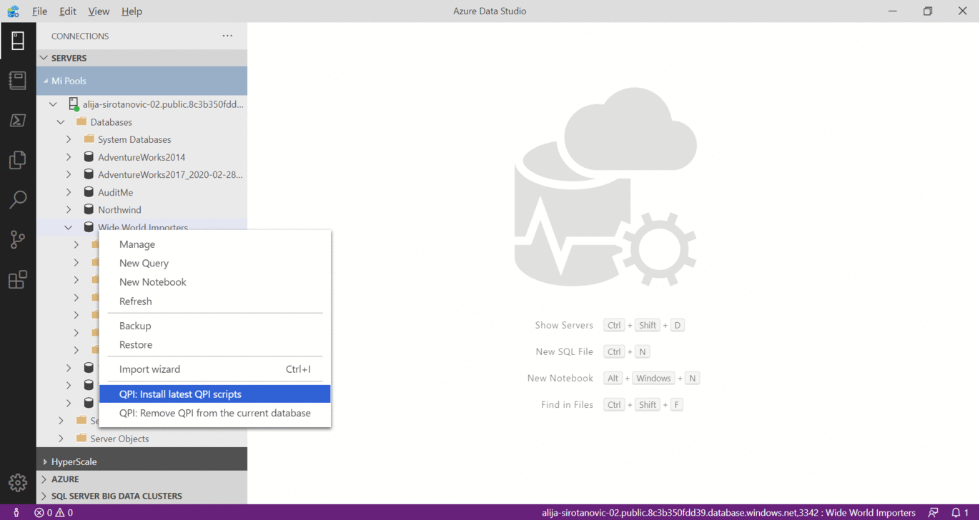Select Backup in the context menu
The height and width of the screenshot is (520, 980).
pyautogui.click(x=214, y=326)
